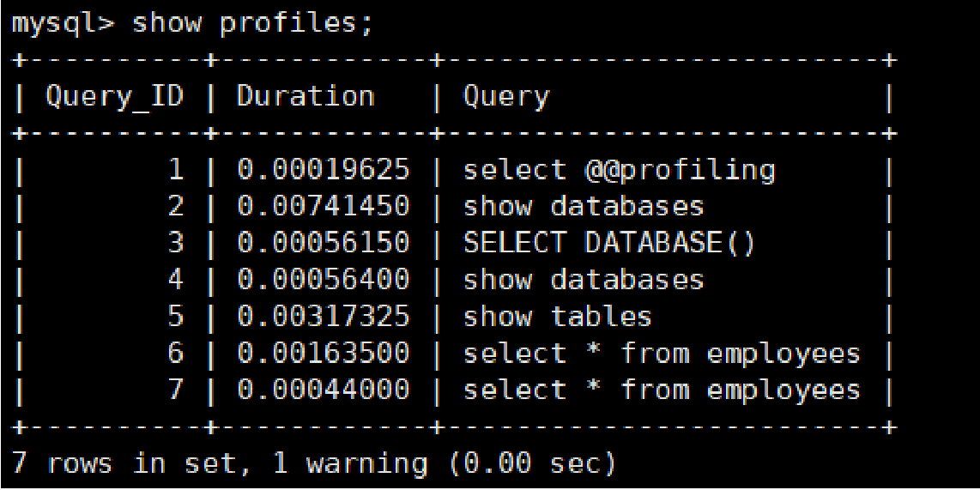
Task: Select the Query_ID column header
Action: click(115, 98)
